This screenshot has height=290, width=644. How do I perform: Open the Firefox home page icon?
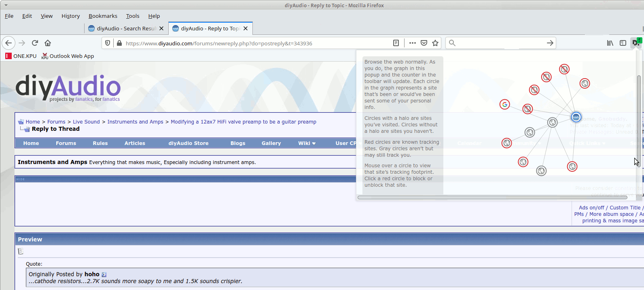coord(48,43)
